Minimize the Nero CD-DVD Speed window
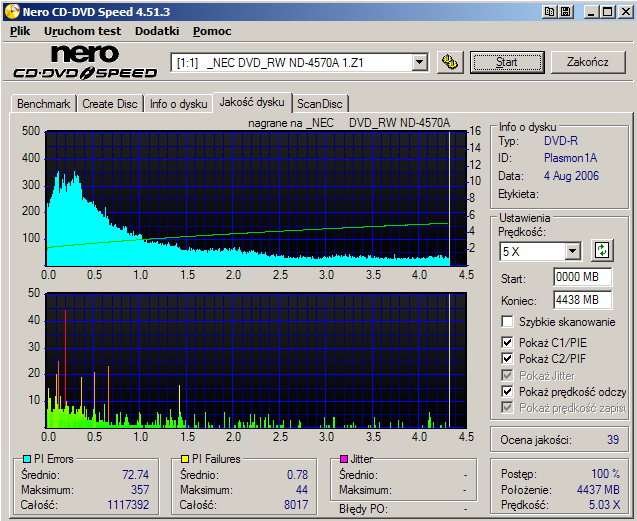 coord(592,12)
